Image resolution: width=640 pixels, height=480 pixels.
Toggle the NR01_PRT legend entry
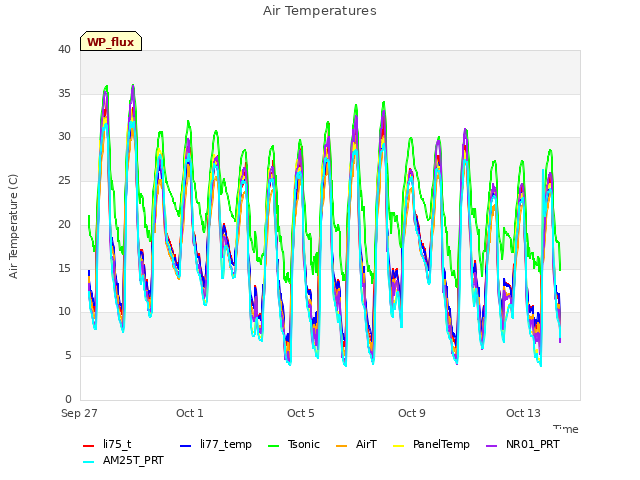tap(523, 444)
